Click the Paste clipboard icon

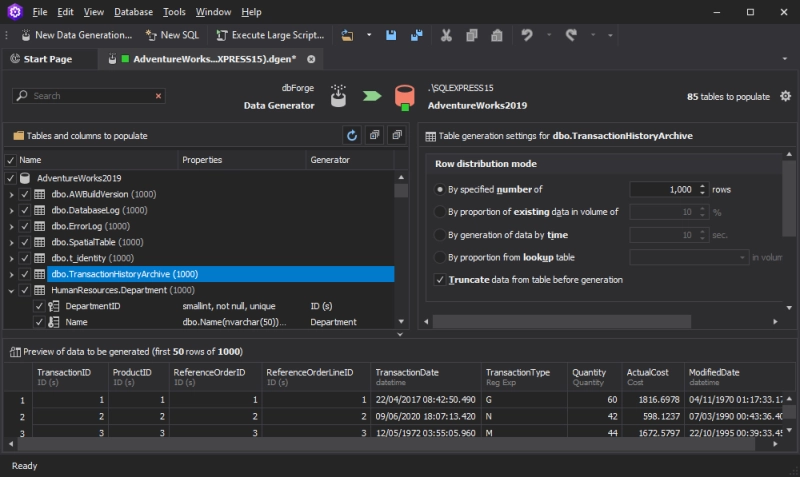(496, 35)
